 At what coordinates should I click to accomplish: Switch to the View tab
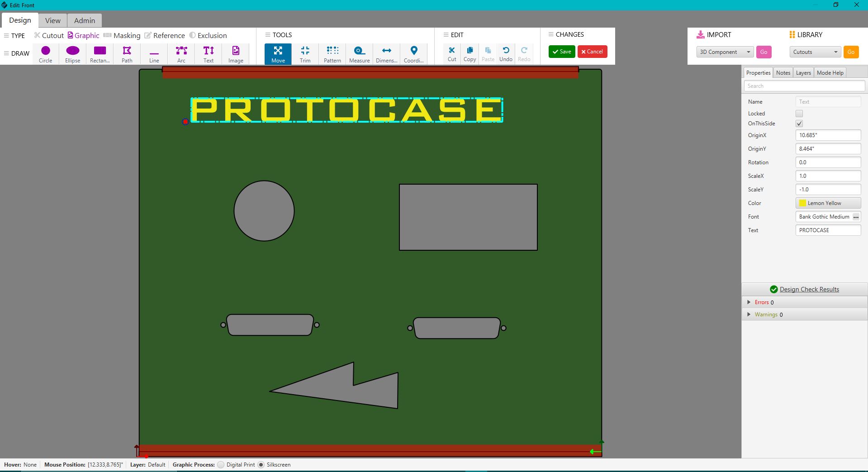[53, 20]
